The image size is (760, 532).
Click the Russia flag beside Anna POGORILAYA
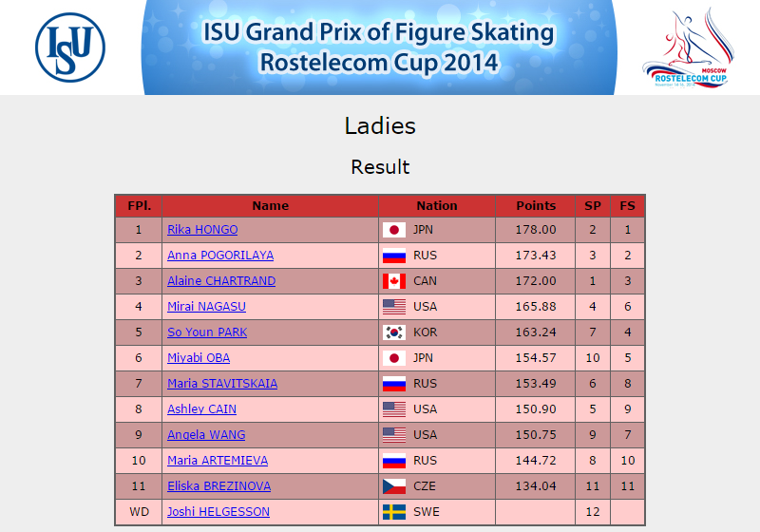tap(394, 256)
